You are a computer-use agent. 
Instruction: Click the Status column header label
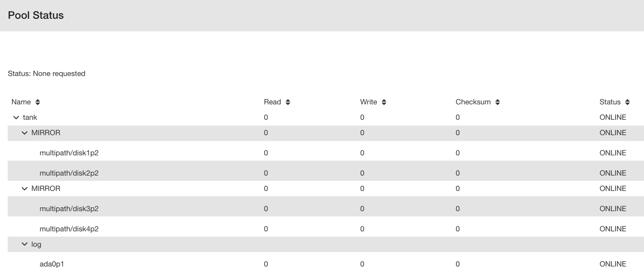[x=610, y=102]
